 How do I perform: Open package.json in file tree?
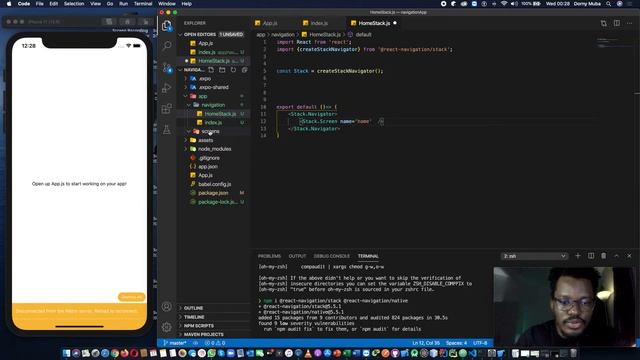213,193
